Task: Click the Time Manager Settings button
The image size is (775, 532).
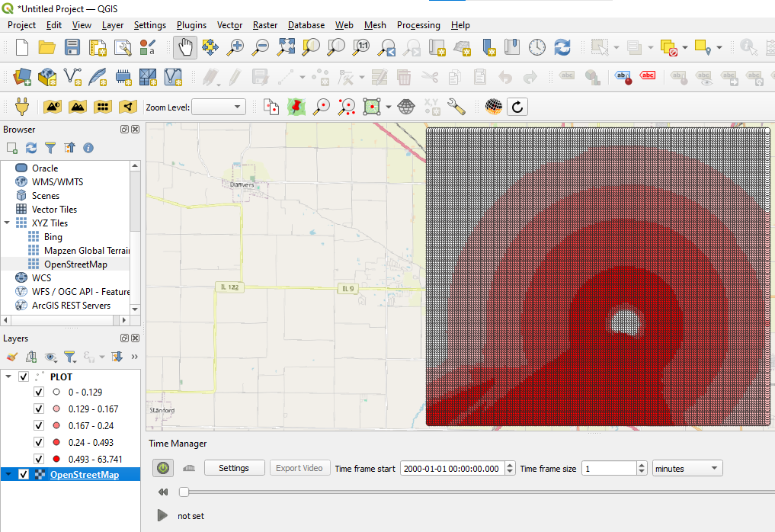Action: (234, 468)
